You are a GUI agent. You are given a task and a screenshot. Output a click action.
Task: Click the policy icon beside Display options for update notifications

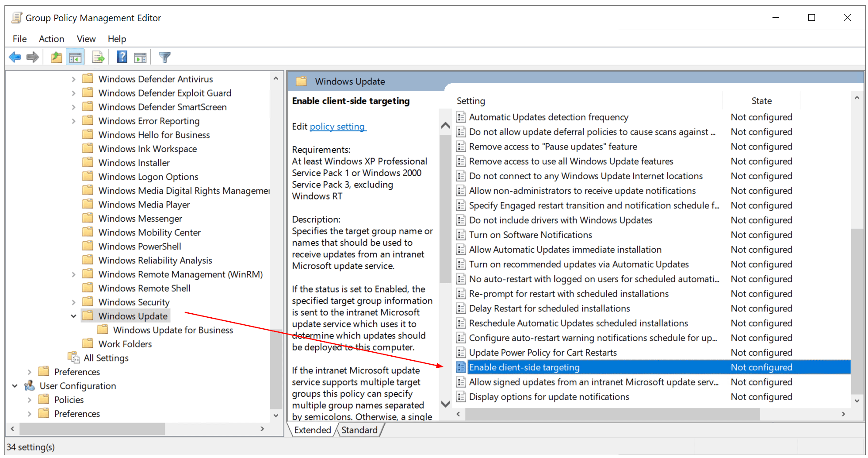461,396
